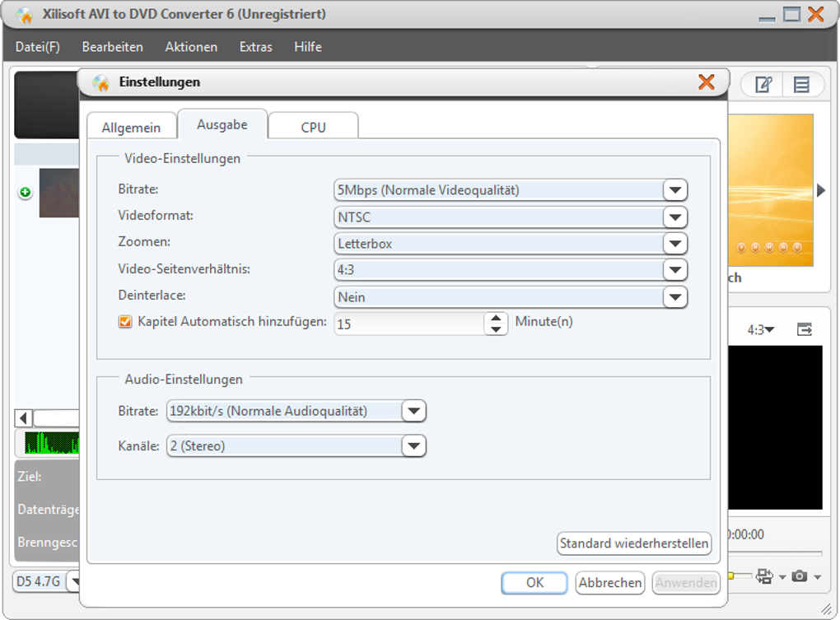Open the Datei(F) menu
The height and width of the screenshot is (620, 840).
point(38,47)
